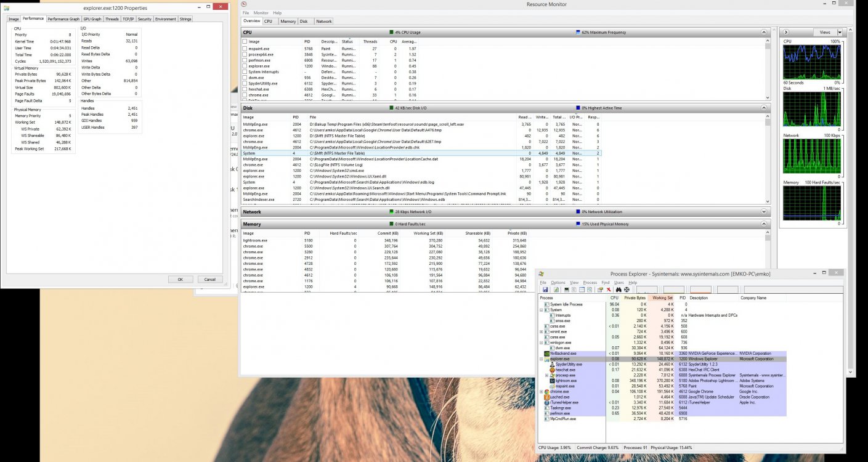Collapse the Memory section chevron

point(764,224)
